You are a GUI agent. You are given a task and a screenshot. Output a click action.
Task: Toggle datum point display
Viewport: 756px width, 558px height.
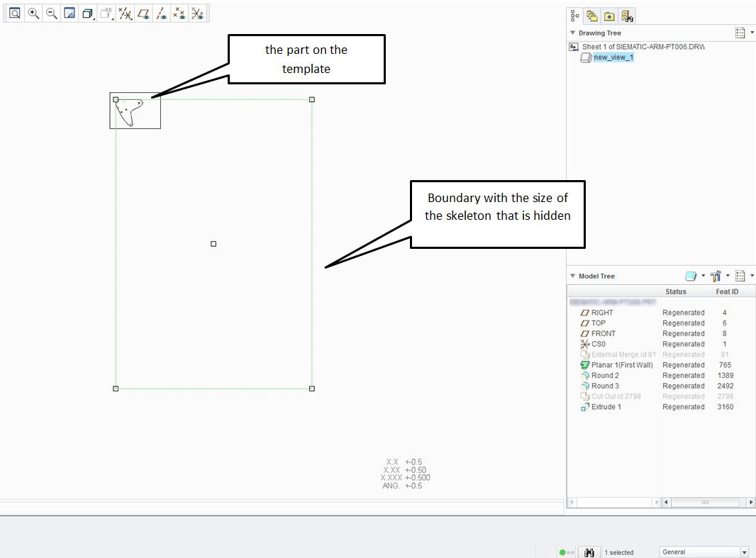[179, 13]
